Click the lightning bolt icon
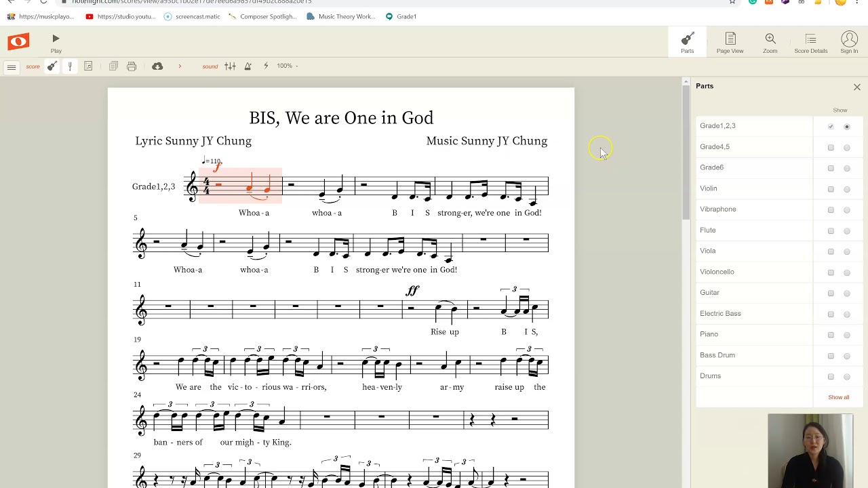The width and height of the screenshot is (868, 488). coord(266,66)
